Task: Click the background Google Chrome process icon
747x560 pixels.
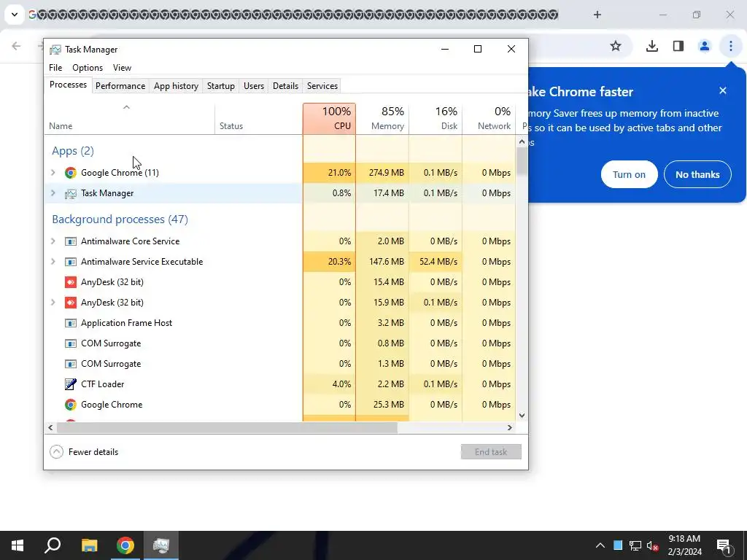Action: coord(71,405)
